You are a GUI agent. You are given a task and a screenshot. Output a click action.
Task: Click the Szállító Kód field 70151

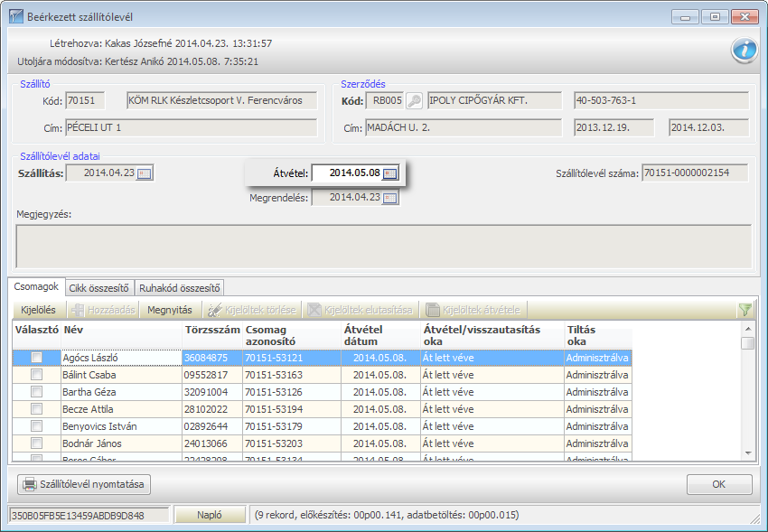pos(85,101)
